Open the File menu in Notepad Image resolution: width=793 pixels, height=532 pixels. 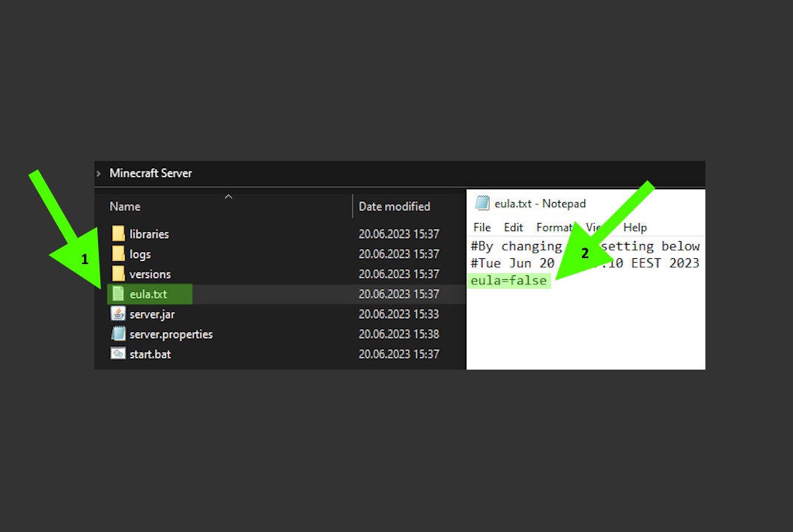pyautogui.click(x=482, y=227)
